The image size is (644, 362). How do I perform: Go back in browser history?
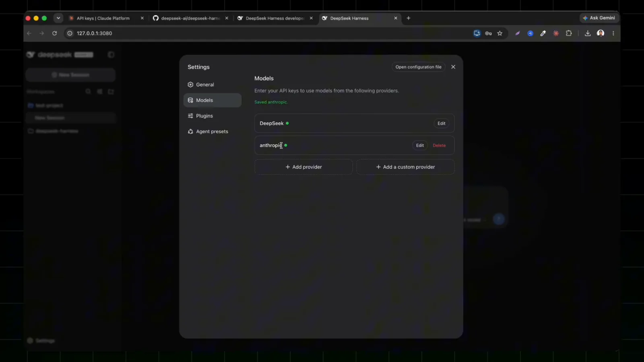point(29,33)
